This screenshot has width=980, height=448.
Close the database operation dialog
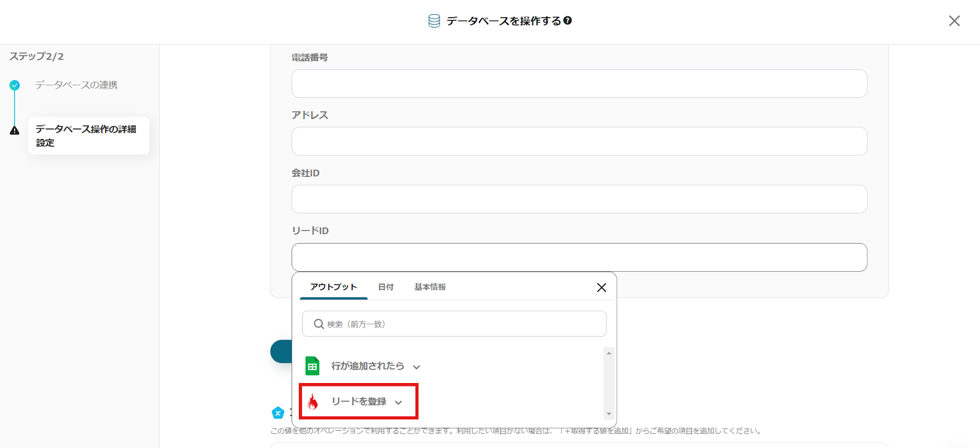tap(954, 21)
